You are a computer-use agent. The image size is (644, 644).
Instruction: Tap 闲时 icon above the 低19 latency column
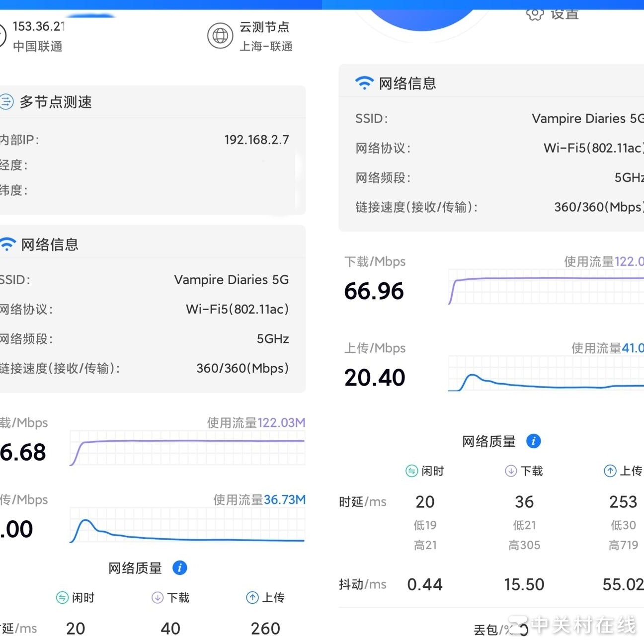click(411, 471)
